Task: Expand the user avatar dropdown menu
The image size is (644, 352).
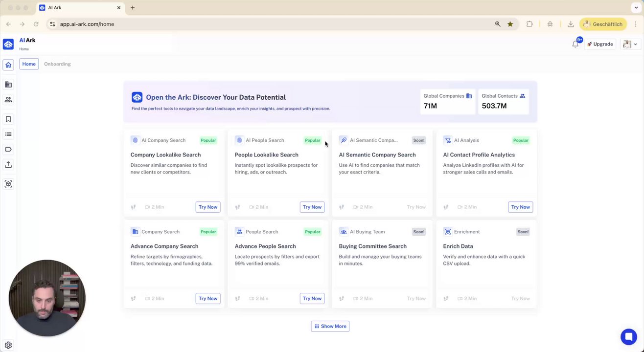Action: tap(630, 44)
